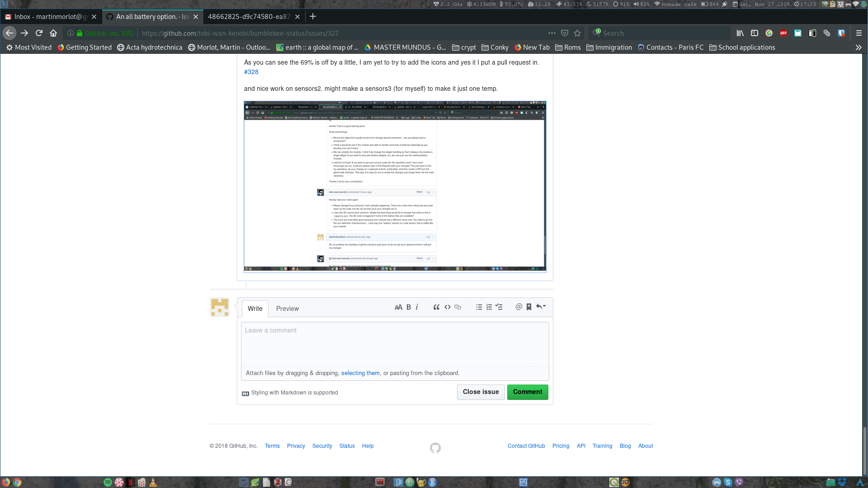868x488 pixels.
Task: Switch to the Preview tab
Action: pyautogui.click(x=287, y=309)
